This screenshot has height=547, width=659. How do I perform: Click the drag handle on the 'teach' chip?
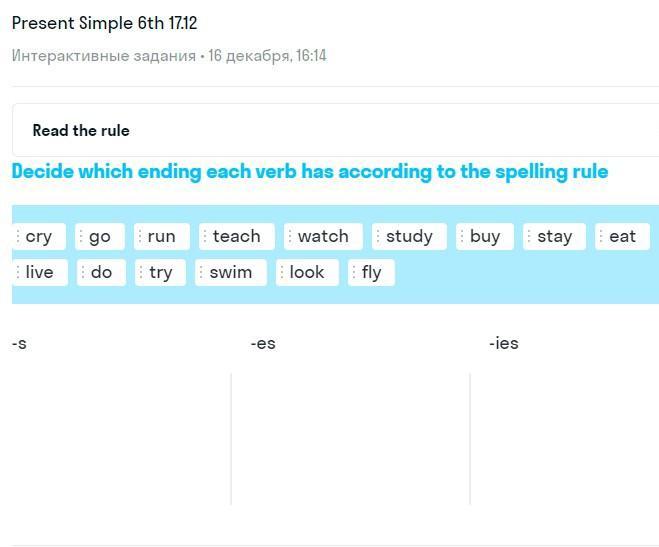pyautogui.click(x=205, y=236)
